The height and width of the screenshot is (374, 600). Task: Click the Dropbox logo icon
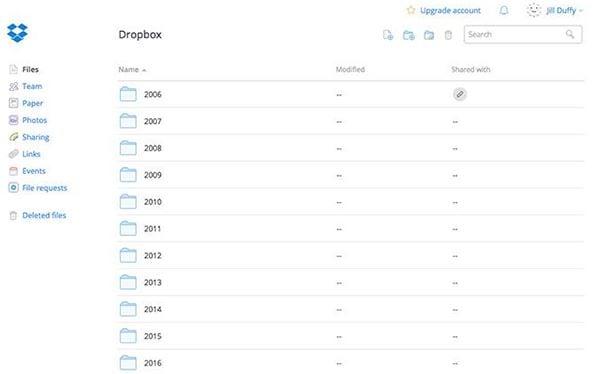click(x=17, y=33)
